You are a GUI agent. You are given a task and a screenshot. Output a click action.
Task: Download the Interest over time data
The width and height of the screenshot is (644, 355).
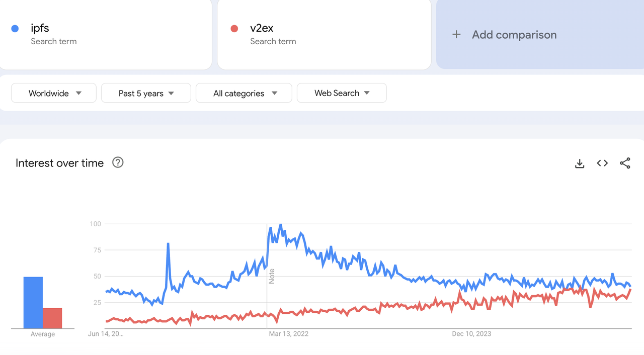(x=580, y=163)
